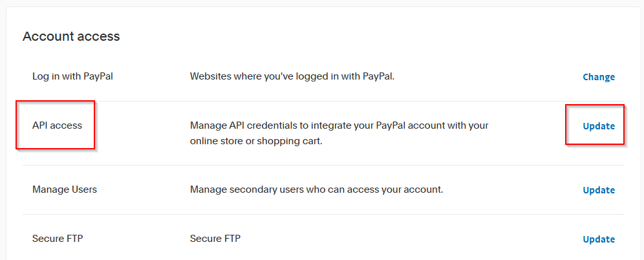644x260 pixels.
Task: Click the description about websites logged in with PayPal
Action: pyautogui.click(x=292, y=76)
